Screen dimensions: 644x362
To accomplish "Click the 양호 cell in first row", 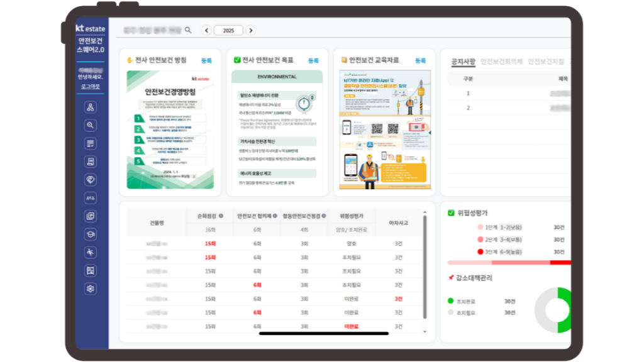I will (x=352, y=244).
